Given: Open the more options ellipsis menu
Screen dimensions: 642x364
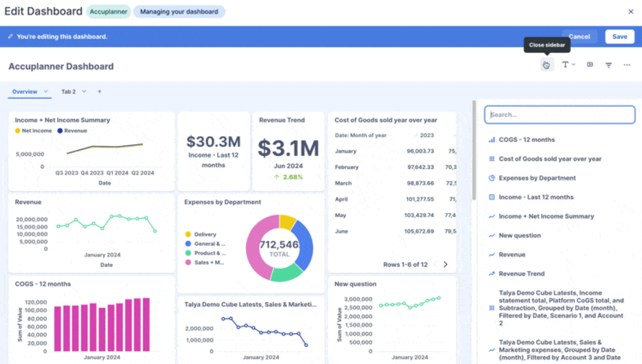Looking at the screenshot, I should pos(627,64).
